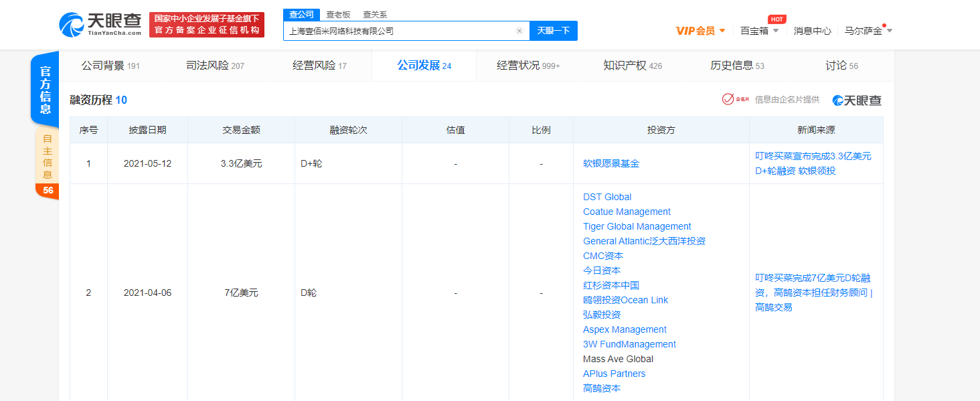980x401 pixels.
Task: Open investor APlus Partners
Action: click(x=615, y=374)
